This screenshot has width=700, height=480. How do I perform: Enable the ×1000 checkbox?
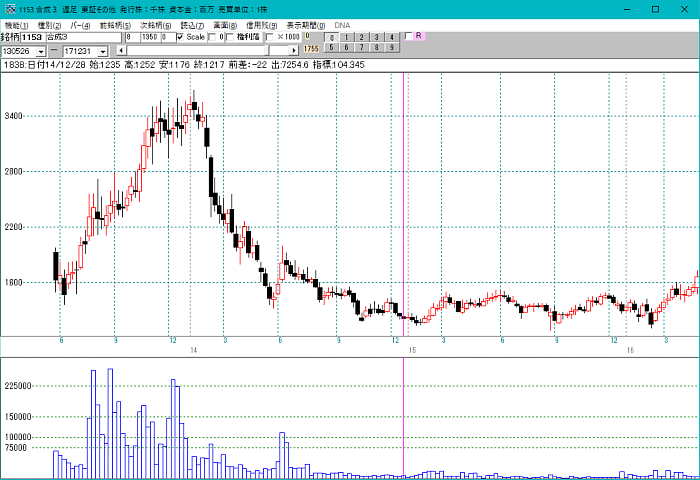(269, 37)
